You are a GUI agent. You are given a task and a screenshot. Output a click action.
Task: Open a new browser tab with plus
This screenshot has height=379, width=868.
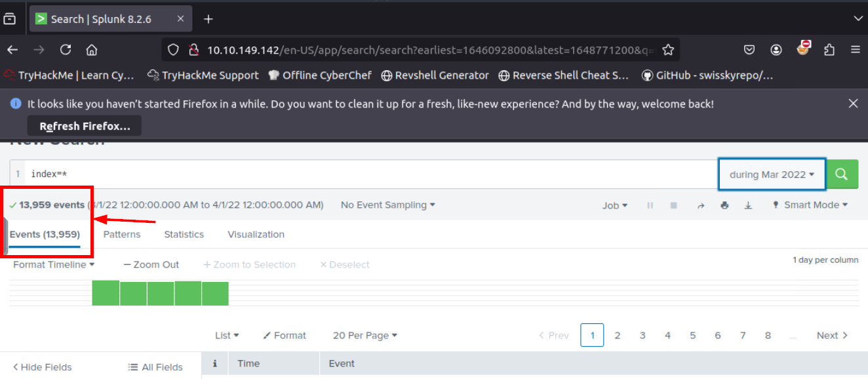pyautogui.click(x=208, y=19)
